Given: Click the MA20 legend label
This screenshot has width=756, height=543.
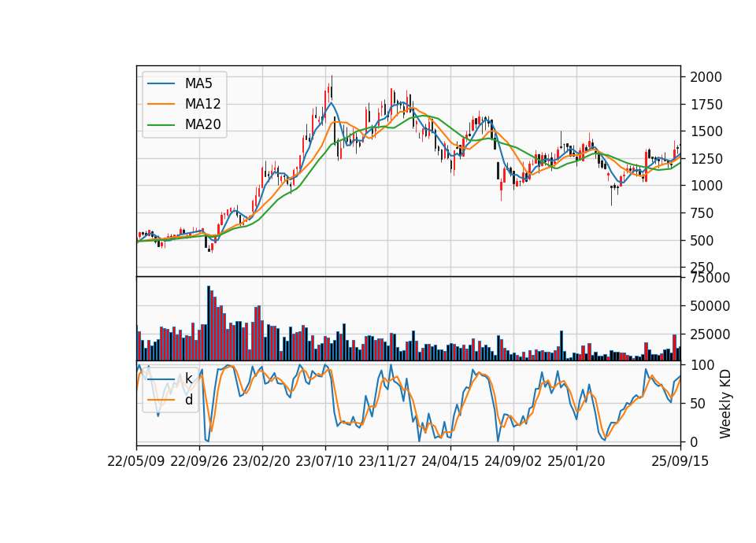Looking at the screenshot, I should (x=202, y=125).
